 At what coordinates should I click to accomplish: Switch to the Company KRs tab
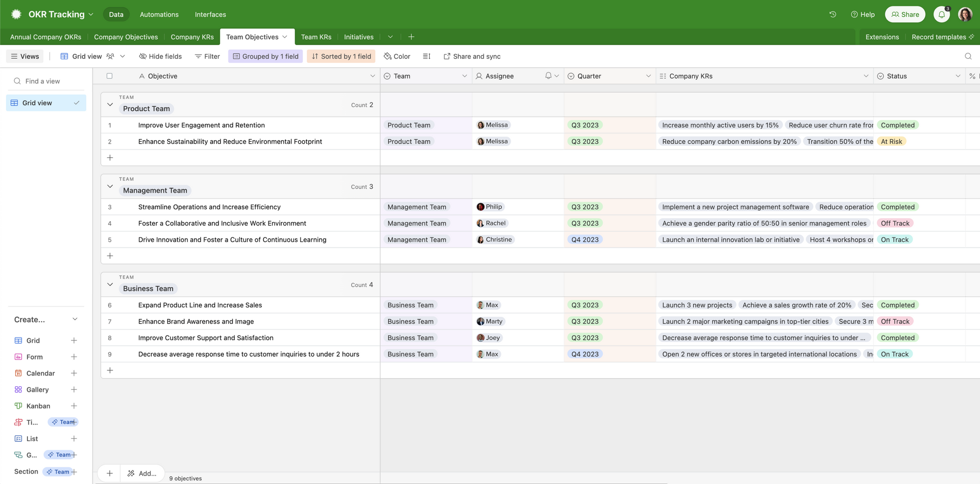pos(192,37)
